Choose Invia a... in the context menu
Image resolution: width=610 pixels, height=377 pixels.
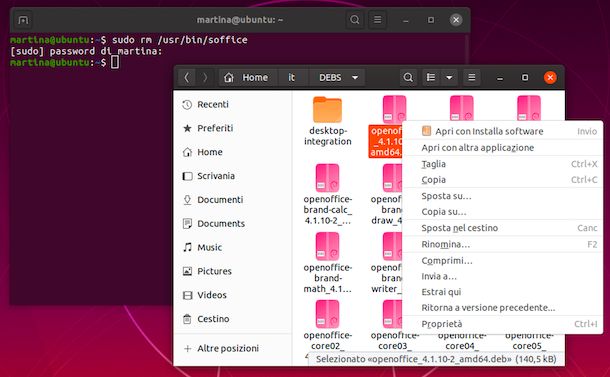[x=503, y=276]
